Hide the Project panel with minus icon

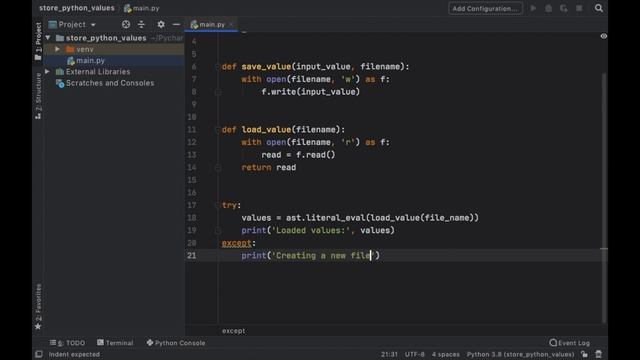point(176,24)
